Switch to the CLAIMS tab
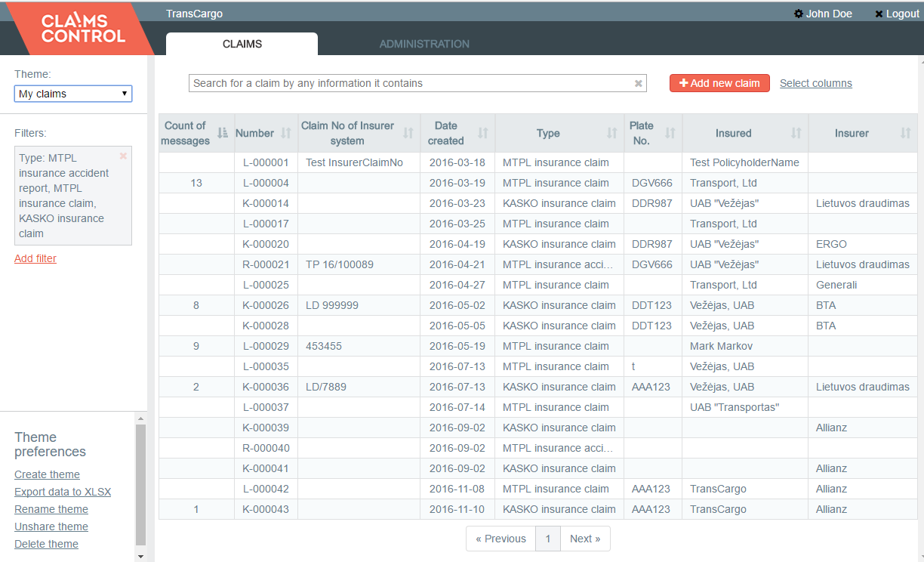Image resolution: width=924 pixels, height=562 pixels. pyautogui.click(x=242, y=44)
